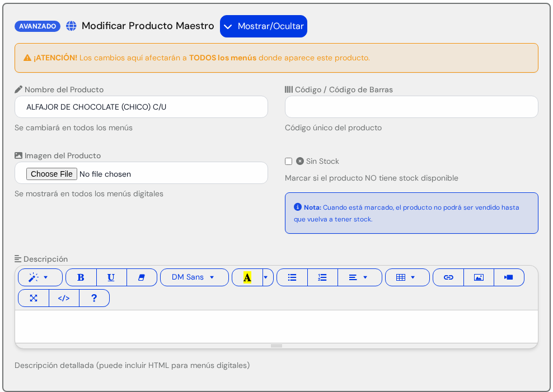Image resolution: width=553 pixels, height=392 pixels.
Task: Focus the Nombre del Producto field
Action: pyautogui.click(x=141, y=107)
